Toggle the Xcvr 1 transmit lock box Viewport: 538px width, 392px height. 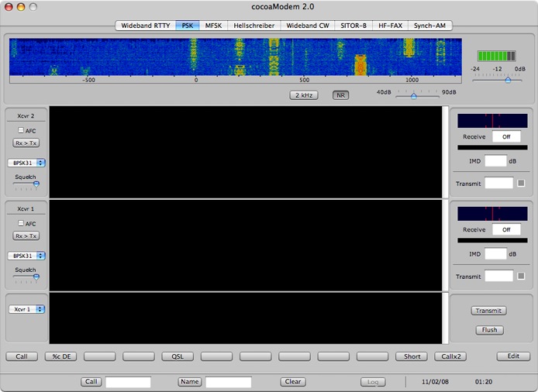tap(521, 276)
